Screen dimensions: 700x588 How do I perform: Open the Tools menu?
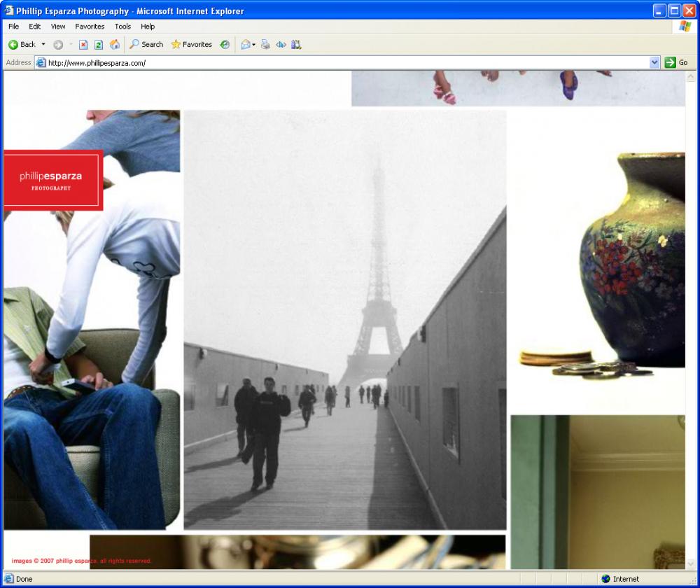pyautogui.click(x=122, y=27)
